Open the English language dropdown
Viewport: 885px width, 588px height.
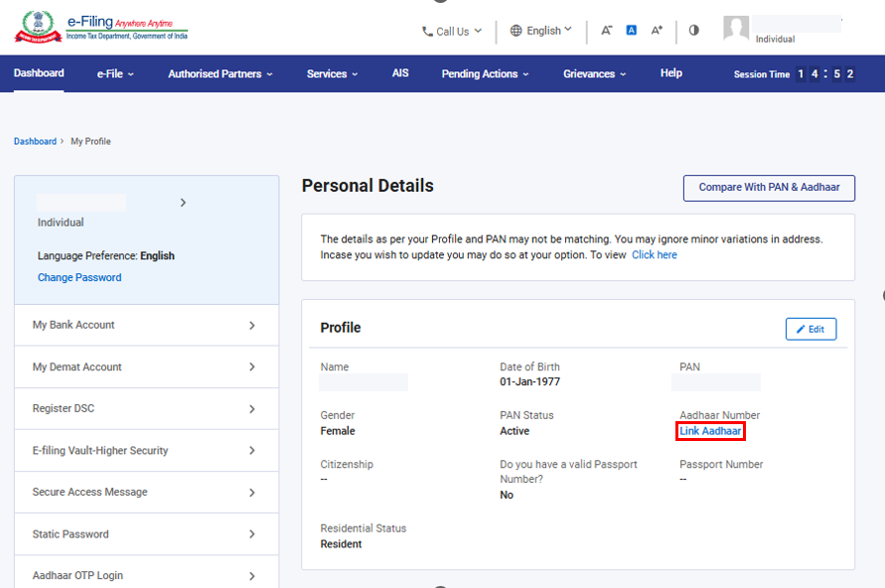540,31
